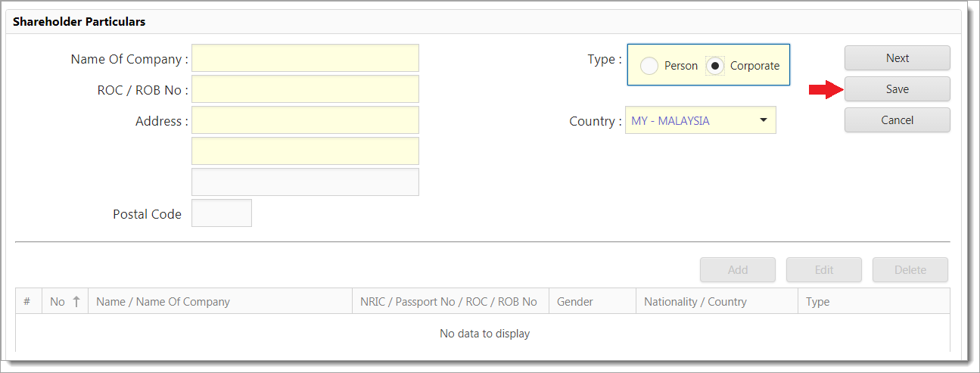Screen dimensions: 980x373
Task: Focus the ROC / ROB No field
Action: (x=305, y=89)
